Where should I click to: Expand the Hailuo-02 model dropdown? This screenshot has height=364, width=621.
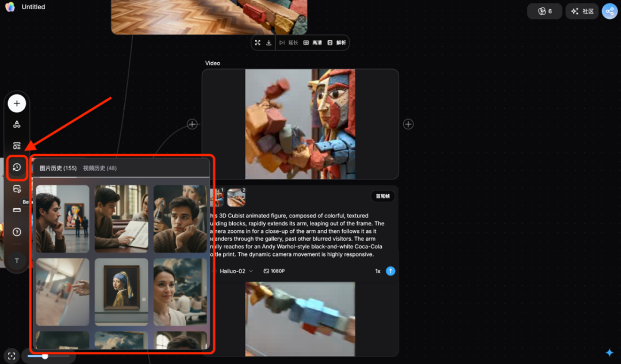236,271
